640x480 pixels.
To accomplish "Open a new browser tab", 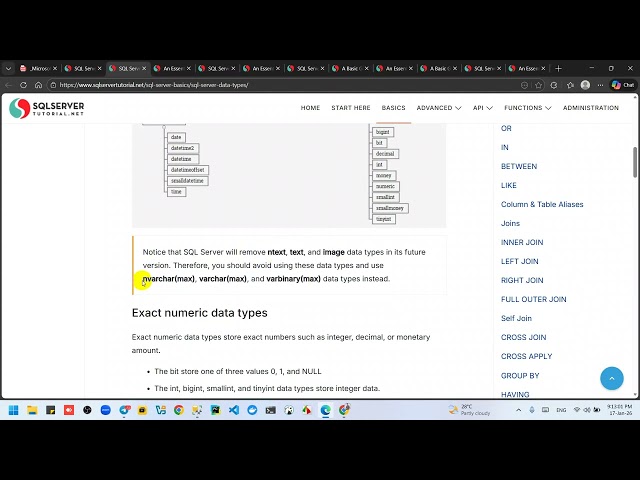I will click(559, 69).
